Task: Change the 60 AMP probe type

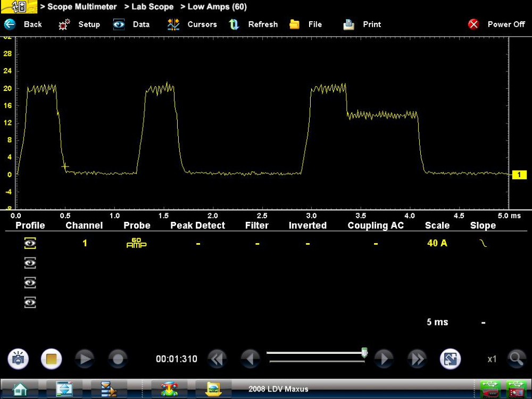Action: [x=136, y=243]
